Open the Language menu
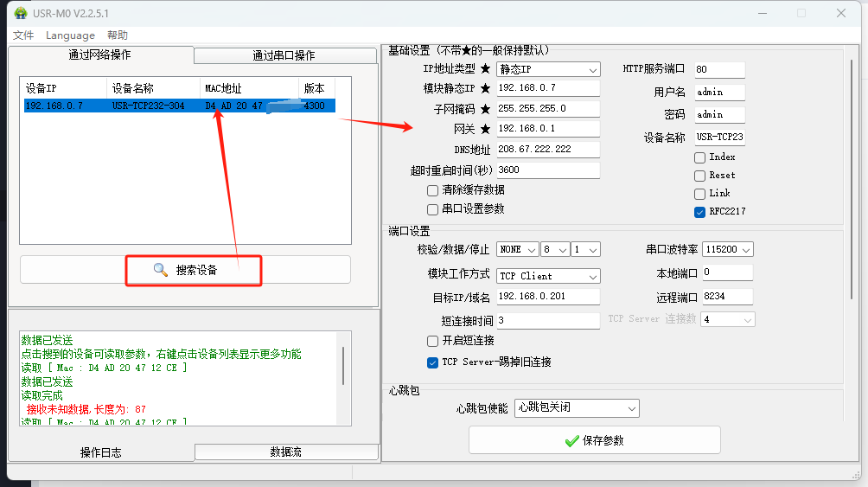The height and width of the screenshot is (487, 868). click(70, 35)
